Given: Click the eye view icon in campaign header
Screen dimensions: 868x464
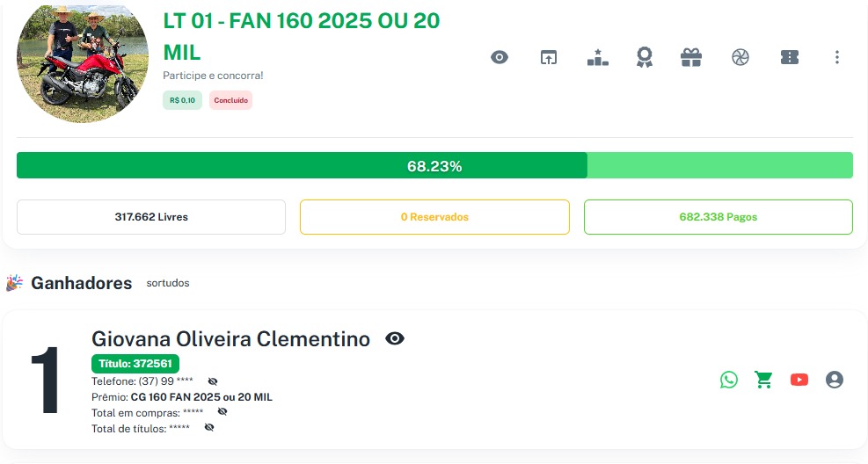Looking at the screenshot, I should 500,58.
